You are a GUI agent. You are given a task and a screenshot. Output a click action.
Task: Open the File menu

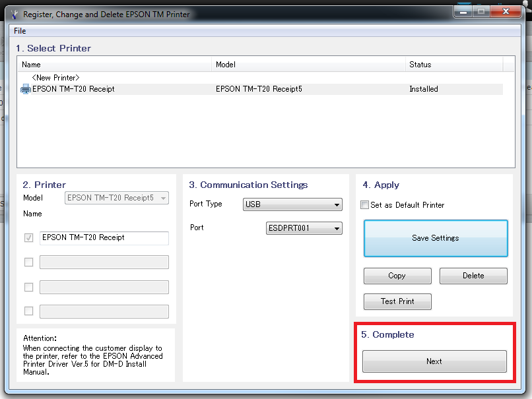point(20,31)
